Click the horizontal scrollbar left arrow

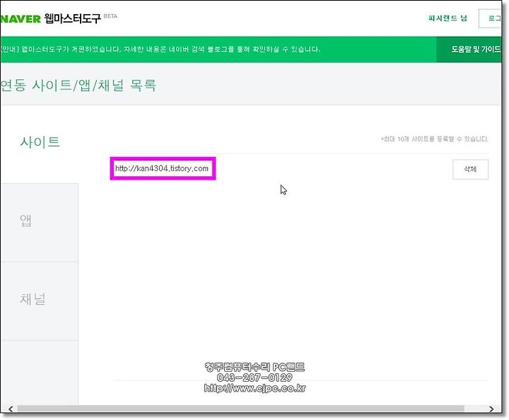pyautogui.click(x=11, y=409)
